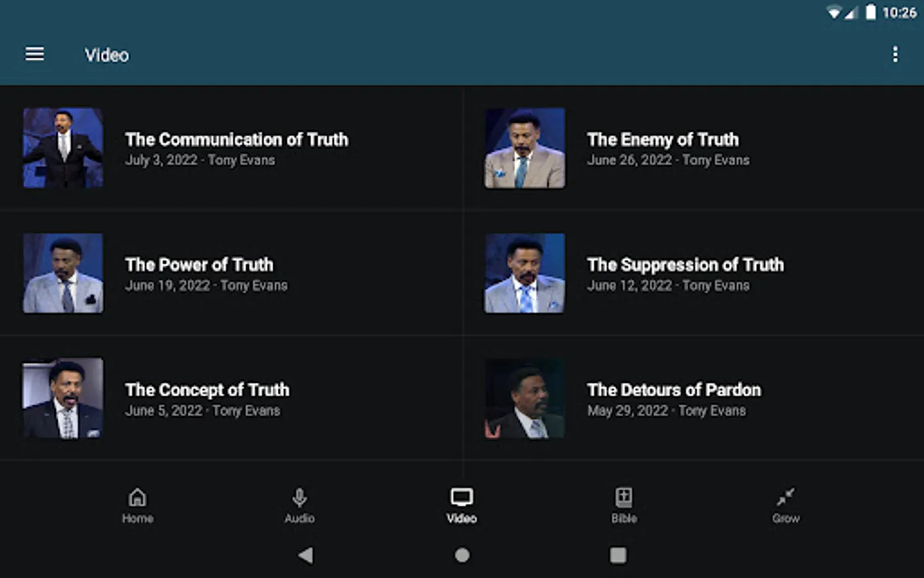Click 'May 29, 2022 · Tony Evans' subtitle
The height and width of the screenshot is (578, 924).
tap(667, 410)
